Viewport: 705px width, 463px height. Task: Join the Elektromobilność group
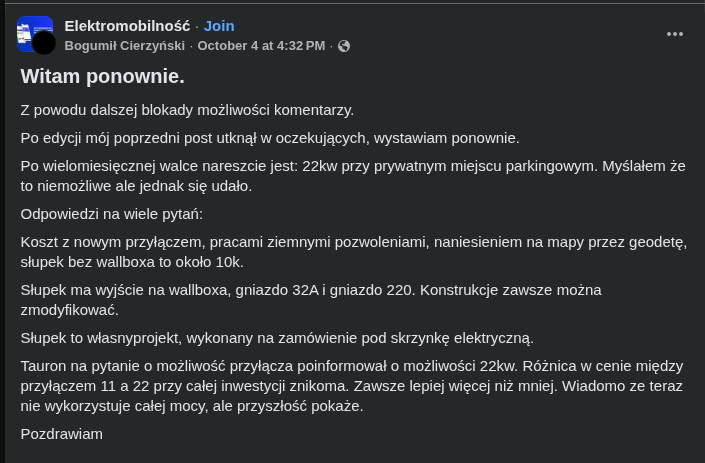tap(219, 25)
